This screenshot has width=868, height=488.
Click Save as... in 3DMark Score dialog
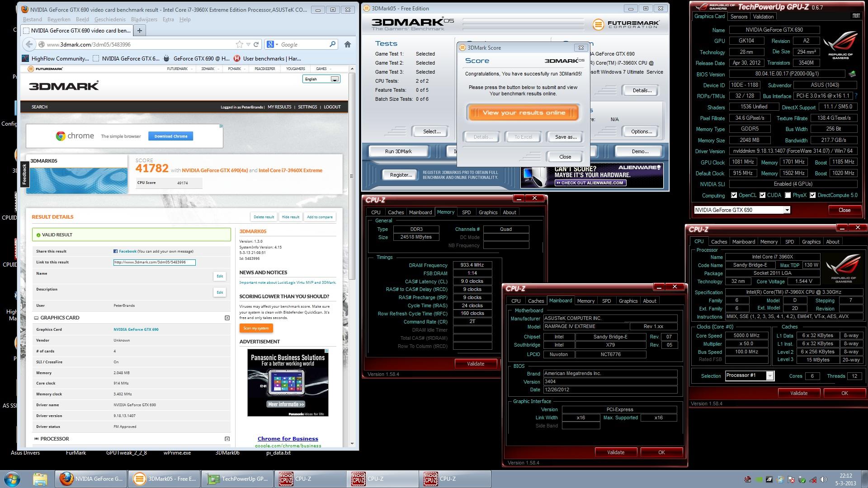(x=566, y=137)
